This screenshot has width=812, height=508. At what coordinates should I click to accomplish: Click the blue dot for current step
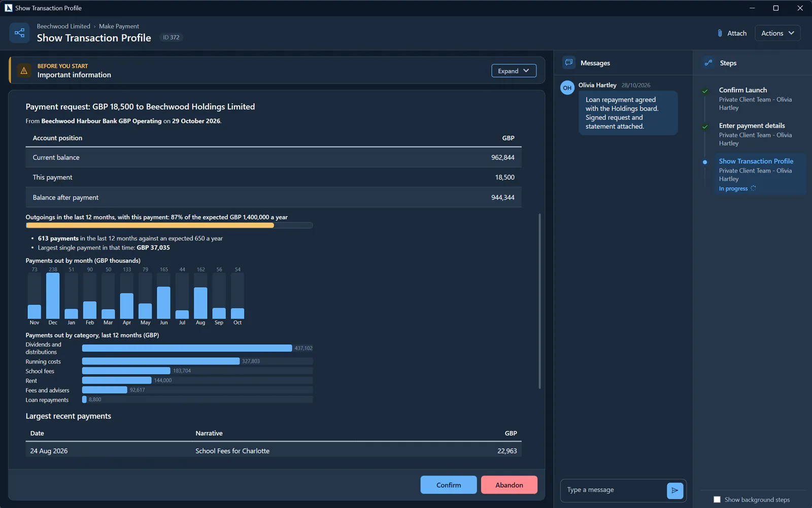coord(705,162)
